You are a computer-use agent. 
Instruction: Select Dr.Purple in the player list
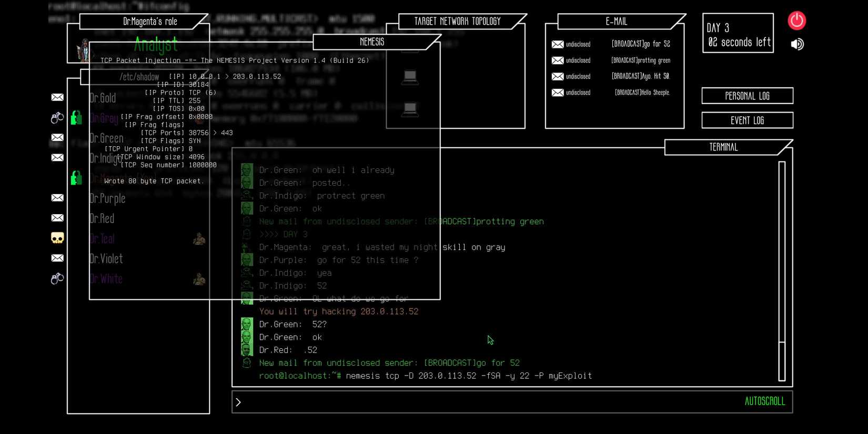[108, 198]
